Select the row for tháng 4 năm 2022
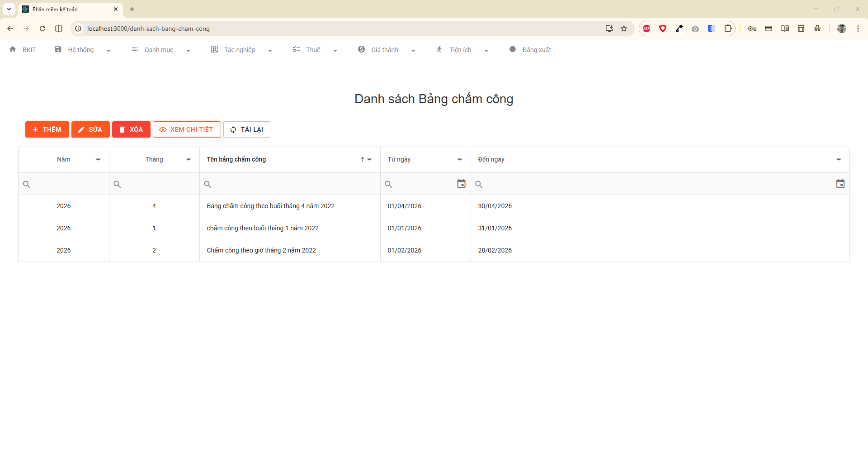The image size is (868, 467). point(270,206)
